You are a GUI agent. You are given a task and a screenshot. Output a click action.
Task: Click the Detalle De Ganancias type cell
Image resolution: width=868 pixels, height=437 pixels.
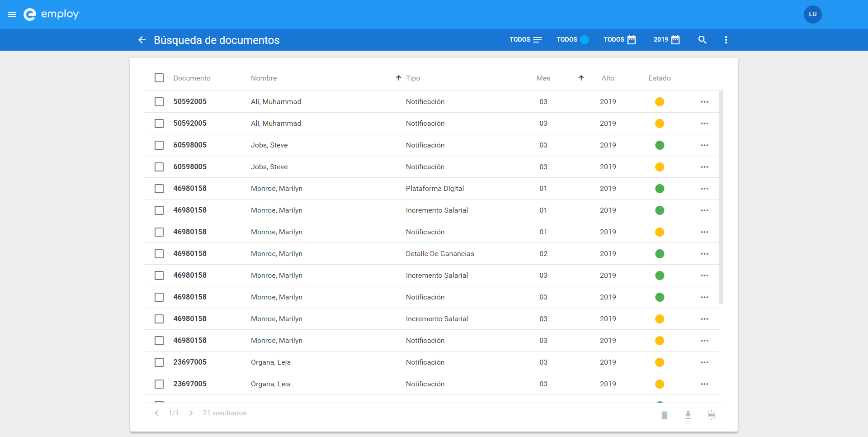point(440,254)
